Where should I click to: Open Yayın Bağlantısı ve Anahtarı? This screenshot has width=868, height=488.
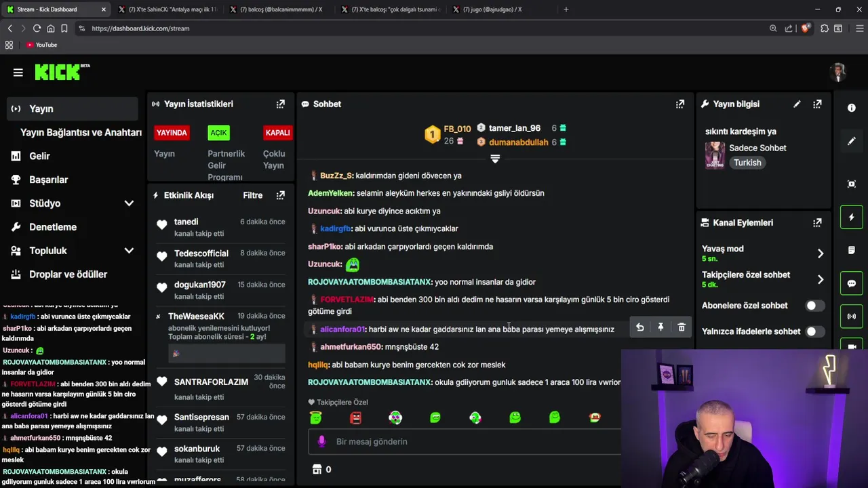coord(81,132)
